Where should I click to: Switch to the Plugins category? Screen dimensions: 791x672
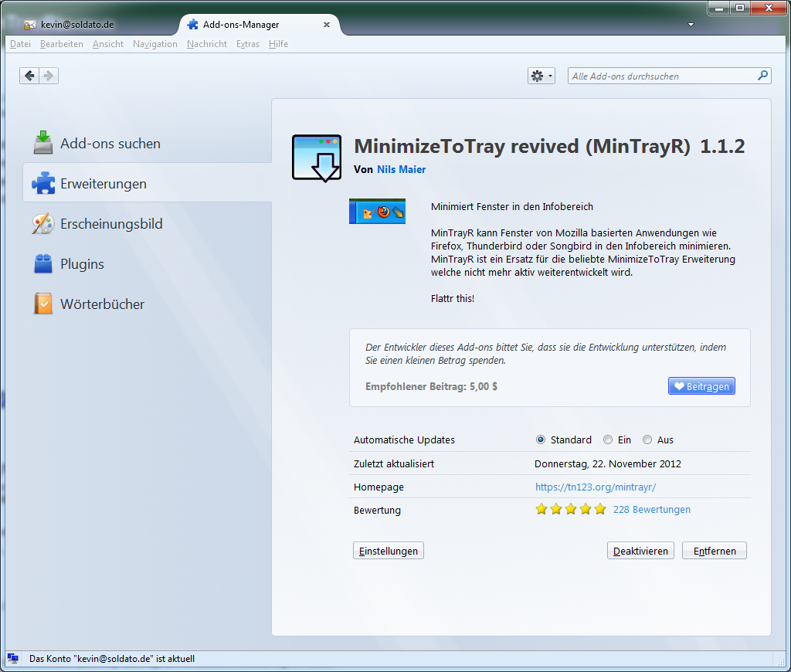click(x=148, y=264)
